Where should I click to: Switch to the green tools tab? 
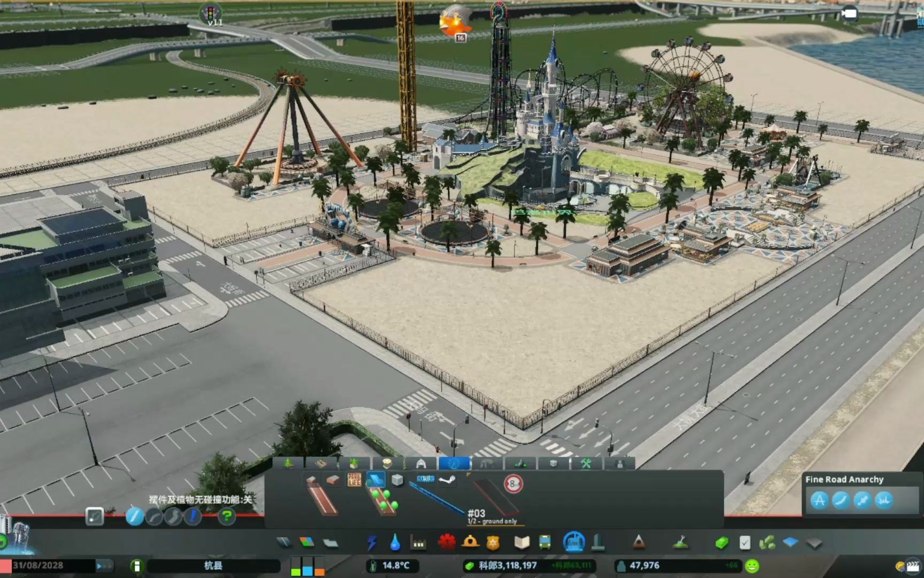click(x=587, y=463)
